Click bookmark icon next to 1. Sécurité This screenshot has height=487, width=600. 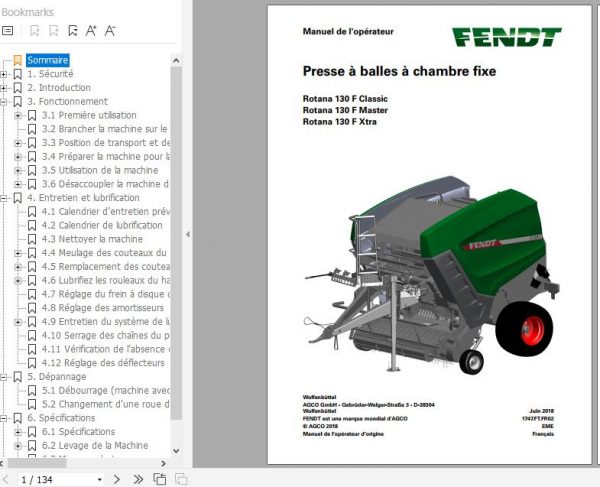coord(18,74)
